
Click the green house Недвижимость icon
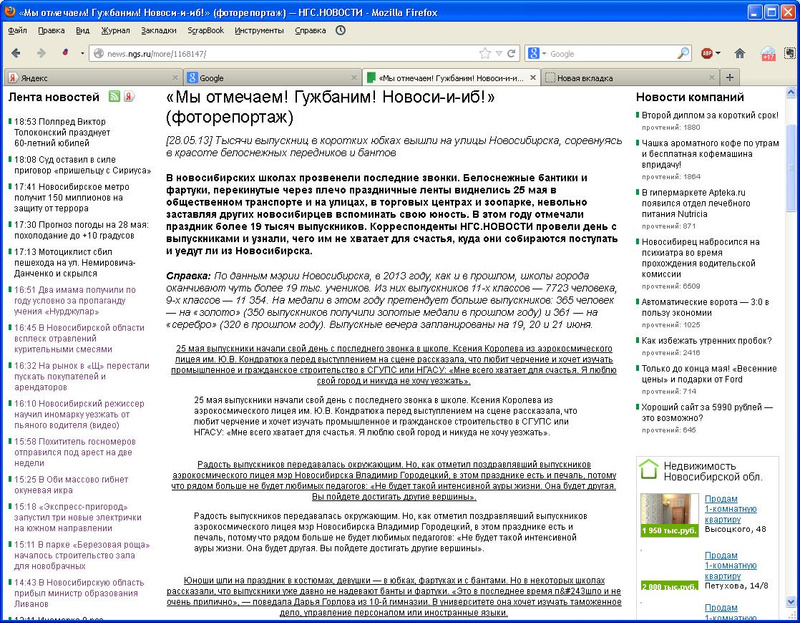[x=649, y=469]
